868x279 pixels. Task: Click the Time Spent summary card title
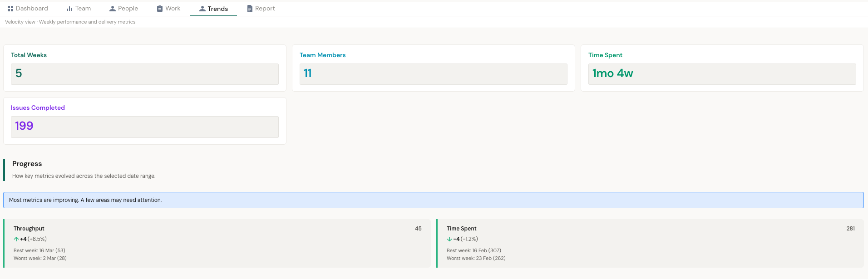(605, 55)
